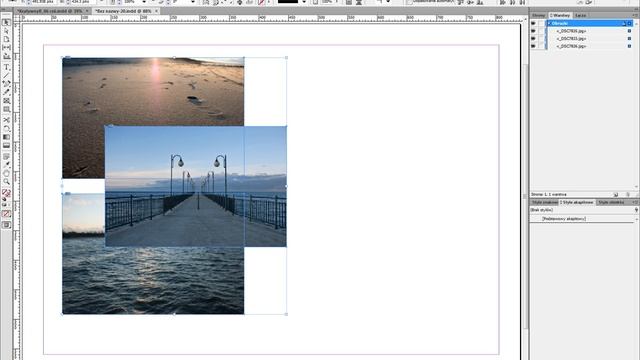
Task: Toggle visibility of third jpg sublayer
Action: [x=533, y=46]
